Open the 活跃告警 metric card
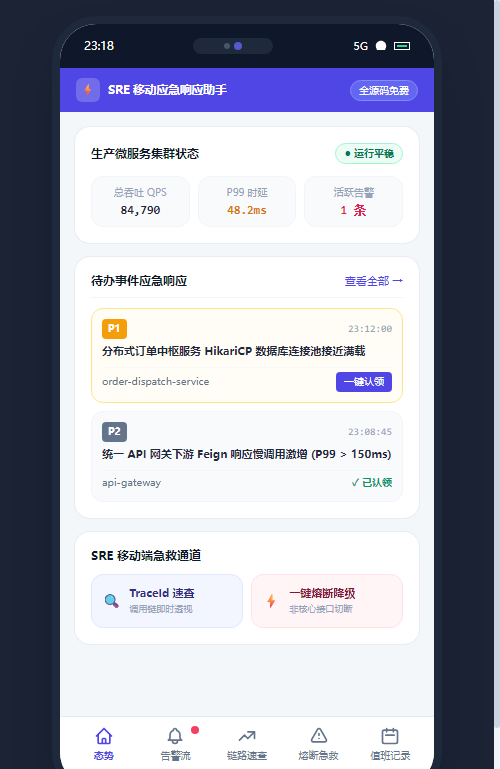 [353, 202]
